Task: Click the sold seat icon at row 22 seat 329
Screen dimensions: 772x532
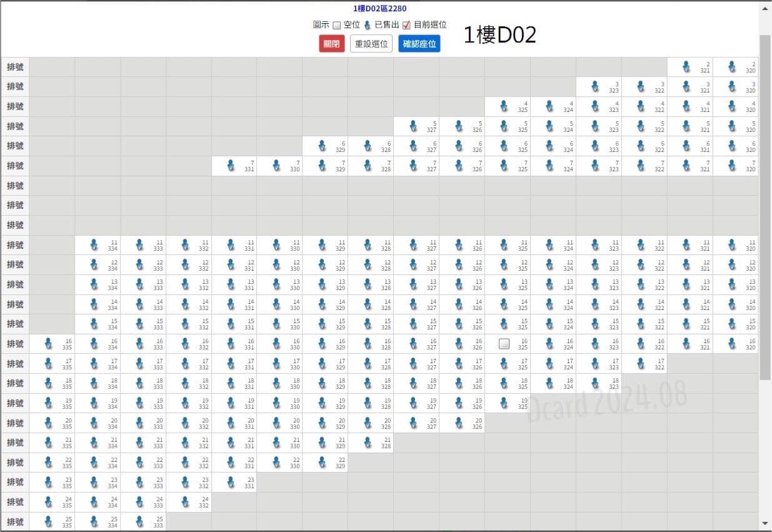Action: (322, 463)
